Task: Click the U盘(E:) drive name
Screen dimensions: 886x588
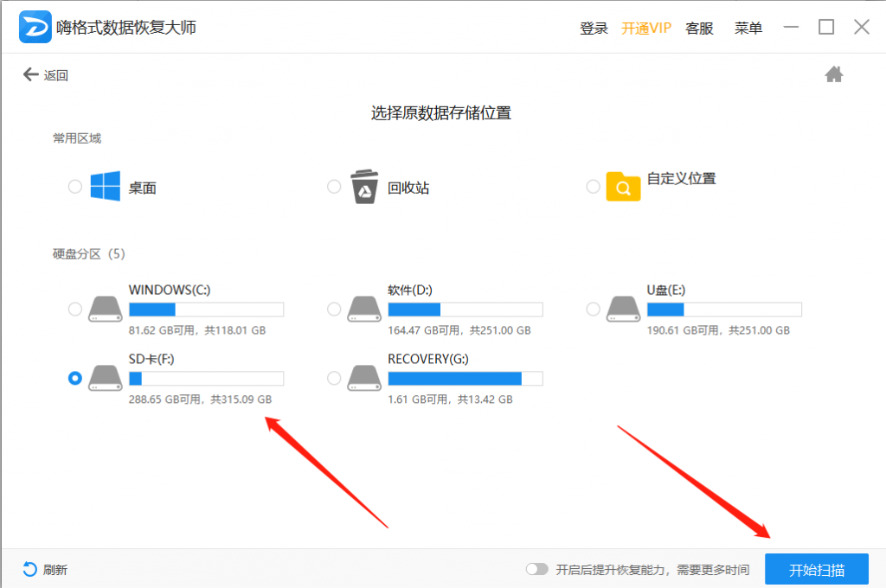Action: click(x=665, y=290)
